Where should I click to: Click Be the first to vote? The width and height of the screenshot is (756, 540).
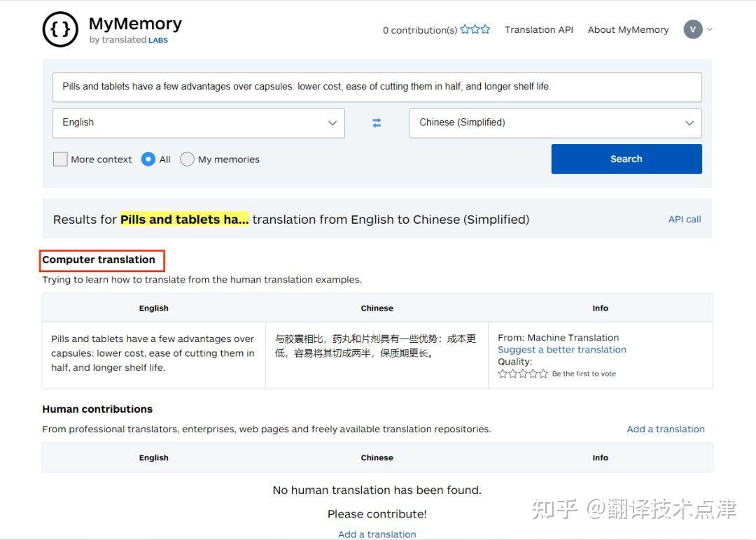[583, 373]
